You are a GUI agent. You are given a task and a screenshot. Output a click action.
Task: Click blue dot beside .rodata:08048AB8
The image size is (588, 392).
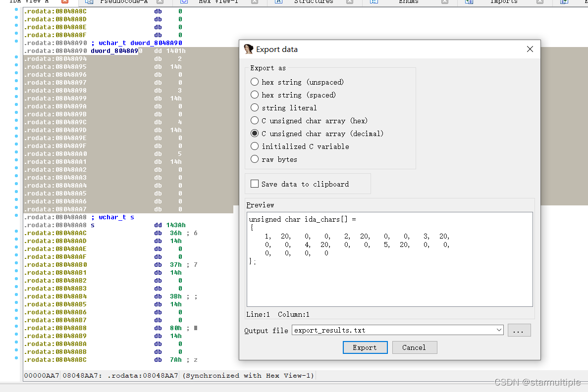pos(16,326)
